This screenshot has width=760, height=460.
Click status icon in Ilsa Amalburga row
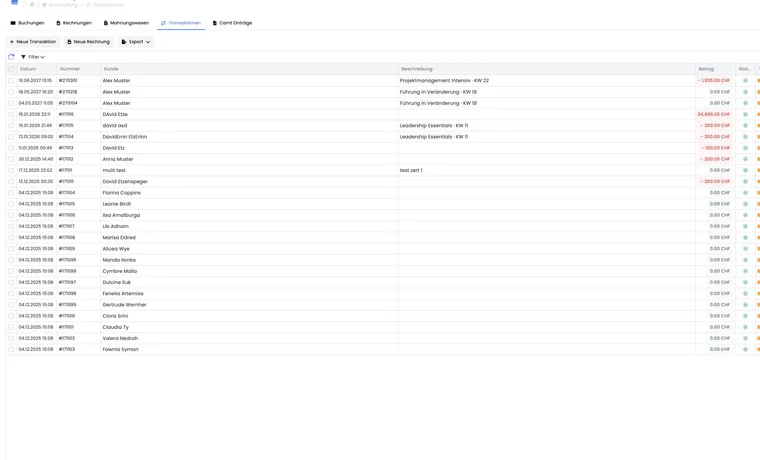click(x=745, y=215)
